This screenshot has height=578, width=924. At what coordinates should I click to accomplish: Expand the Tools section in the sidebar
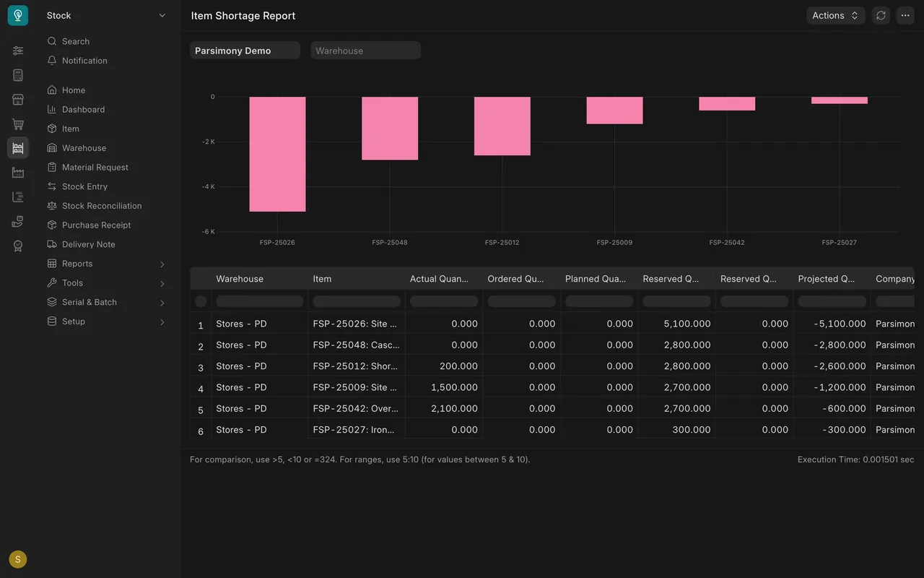[107, 283]
